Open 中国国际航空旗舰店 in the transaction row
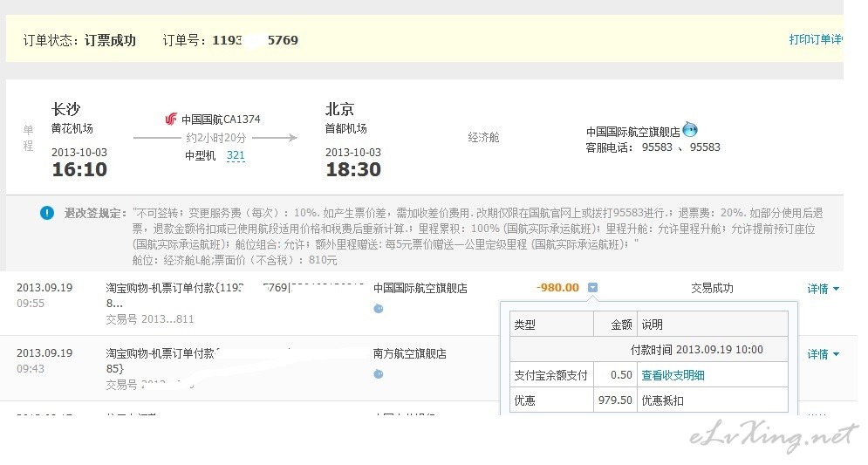 coord(420,289)
